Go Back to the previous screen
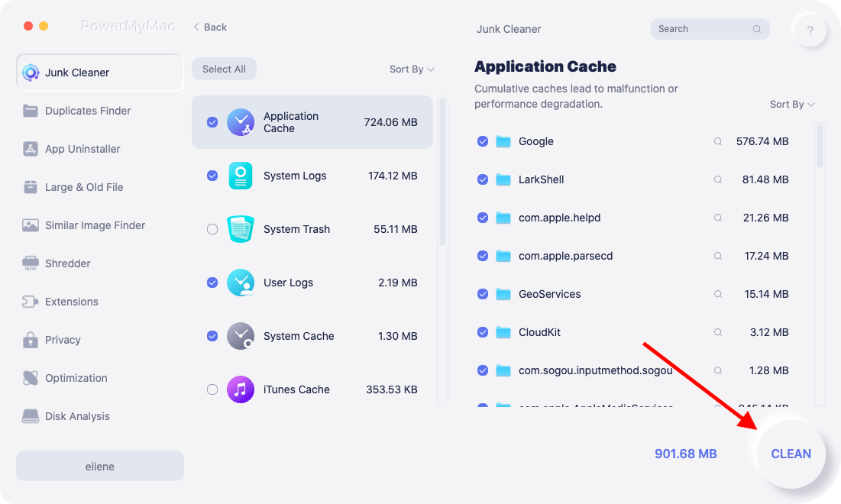841x504 pixels. [x=210, y=27]
